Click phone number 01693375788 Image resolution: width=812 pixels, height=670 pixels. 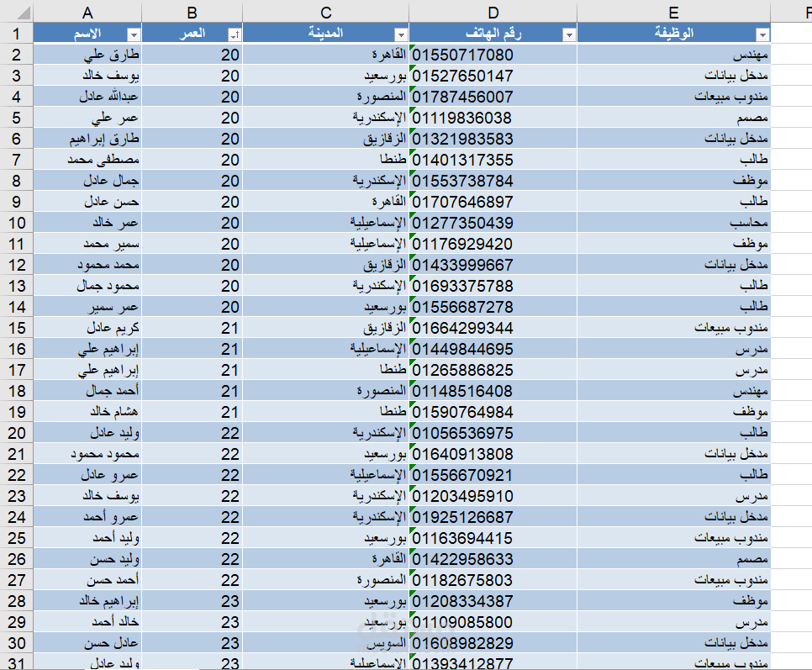point(493,286)
